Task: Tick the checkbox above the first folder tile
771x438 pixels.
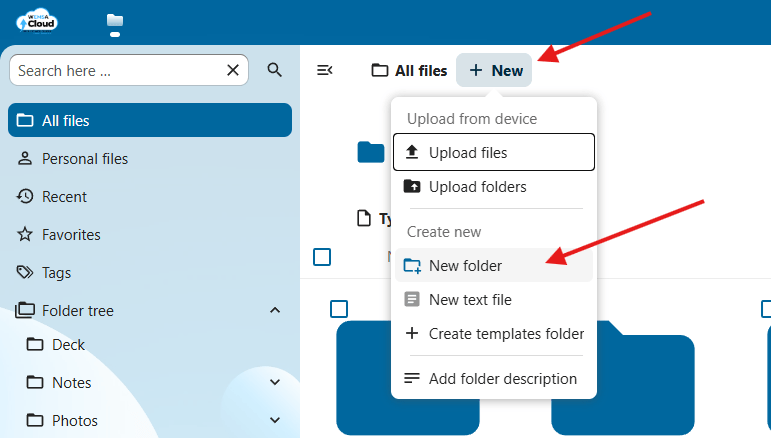Action: (x=339, y=309)
